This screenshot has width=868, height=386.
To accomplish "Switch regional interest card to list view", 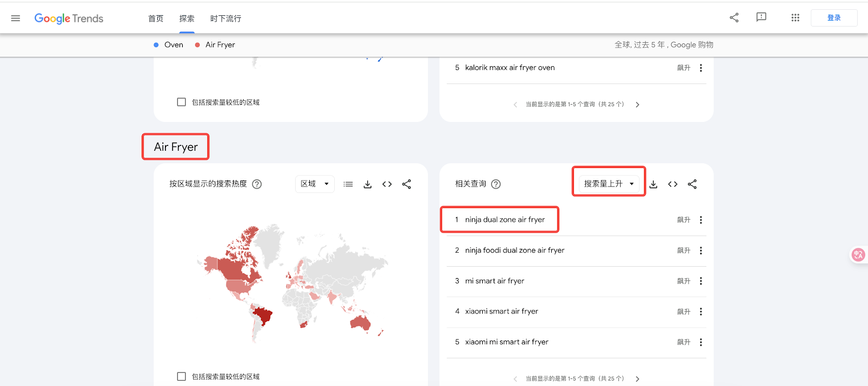I will click(348, 184).
